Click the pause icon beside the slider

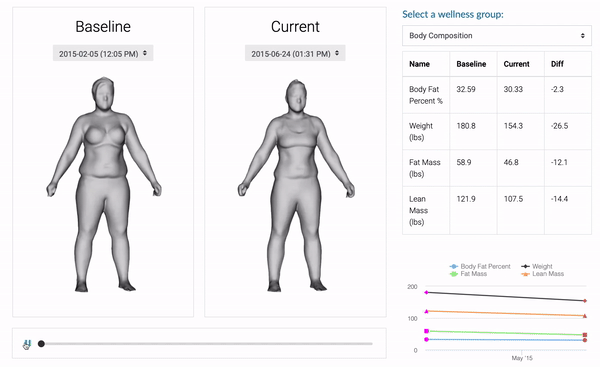point(28,343)
